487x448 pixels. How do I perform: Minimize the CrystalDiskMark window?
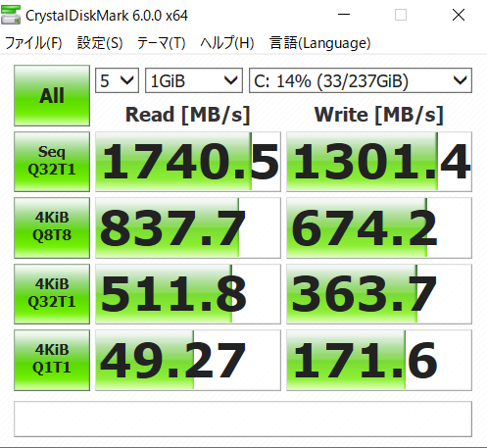pos(344,15)
